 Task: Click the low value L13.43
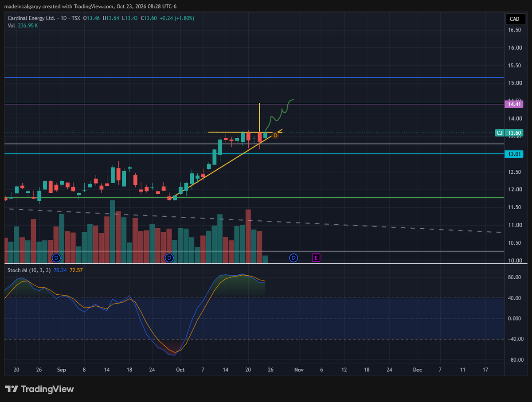tap(129, 18)
